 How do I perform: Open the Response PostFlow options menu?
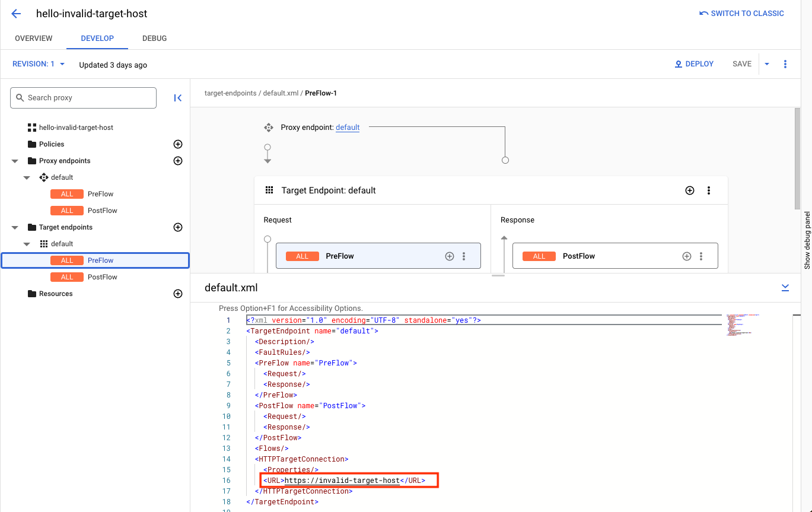tap(701, 256)
